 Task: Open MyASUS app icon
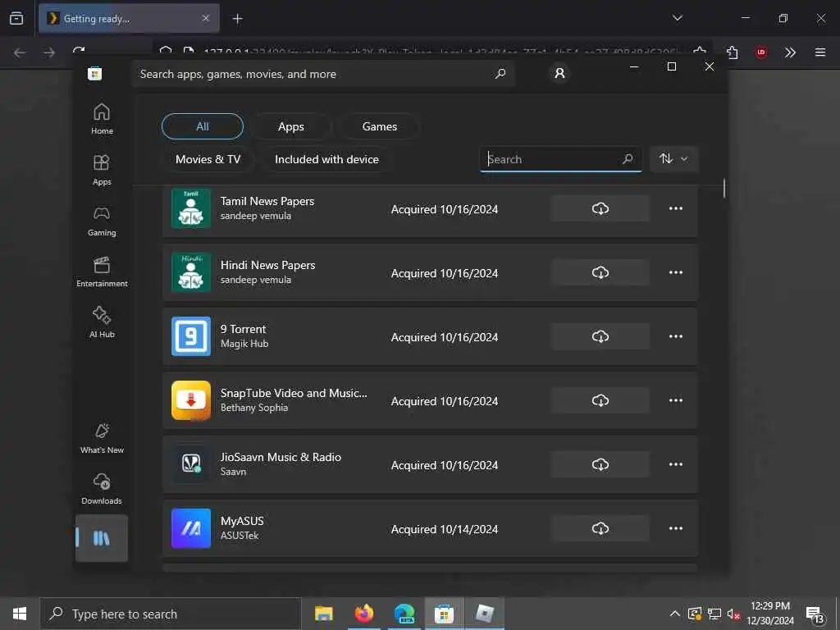[x=190, y=529]
